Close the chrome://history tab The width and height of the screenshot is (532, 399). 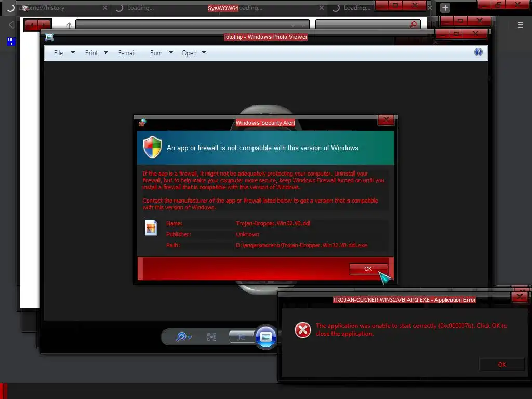[x=105, y=8]
